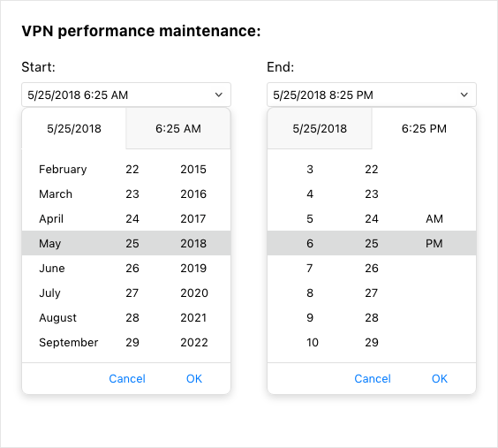Screen dimensions: 498x448
Task: Choose August in the month column
Action: coord(57,318)
